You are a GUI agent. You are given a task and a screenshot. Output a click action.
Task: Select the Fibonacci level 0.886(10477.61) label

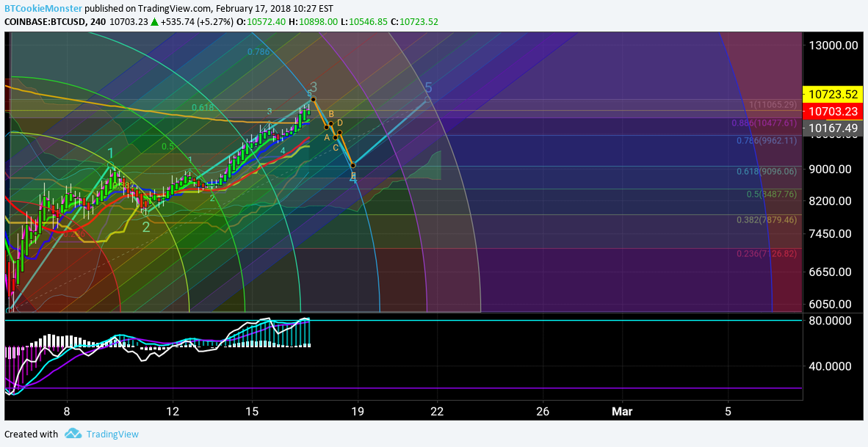pos(764,123)
